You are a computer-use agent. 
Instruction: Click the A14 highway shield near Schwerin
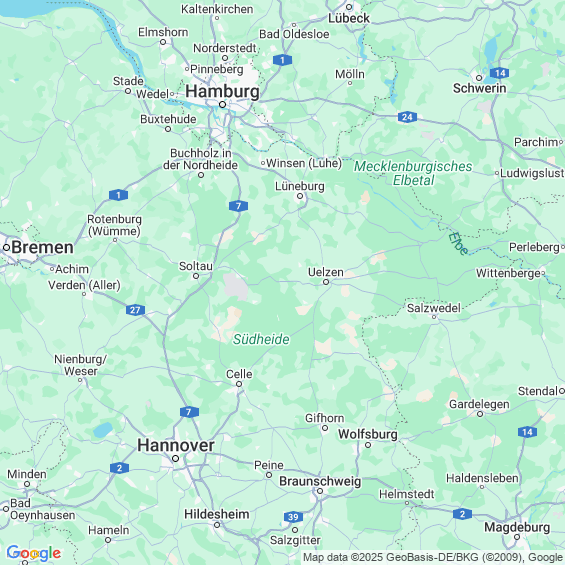(500, 73)
